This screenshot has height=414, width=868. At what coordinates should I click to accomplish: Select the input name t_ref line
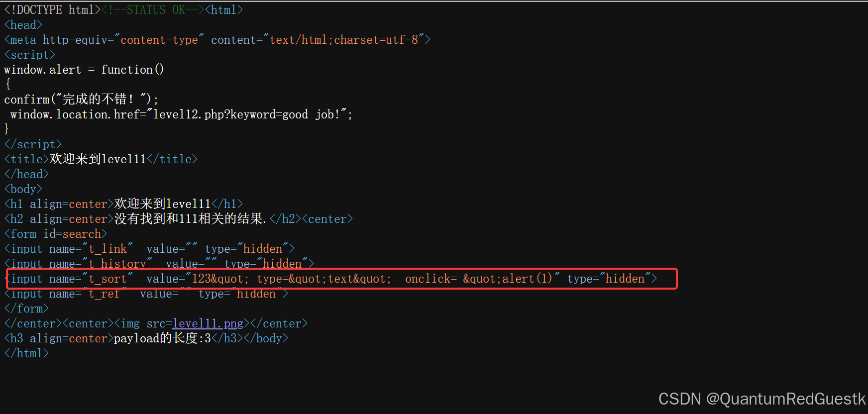click(146, 294)
